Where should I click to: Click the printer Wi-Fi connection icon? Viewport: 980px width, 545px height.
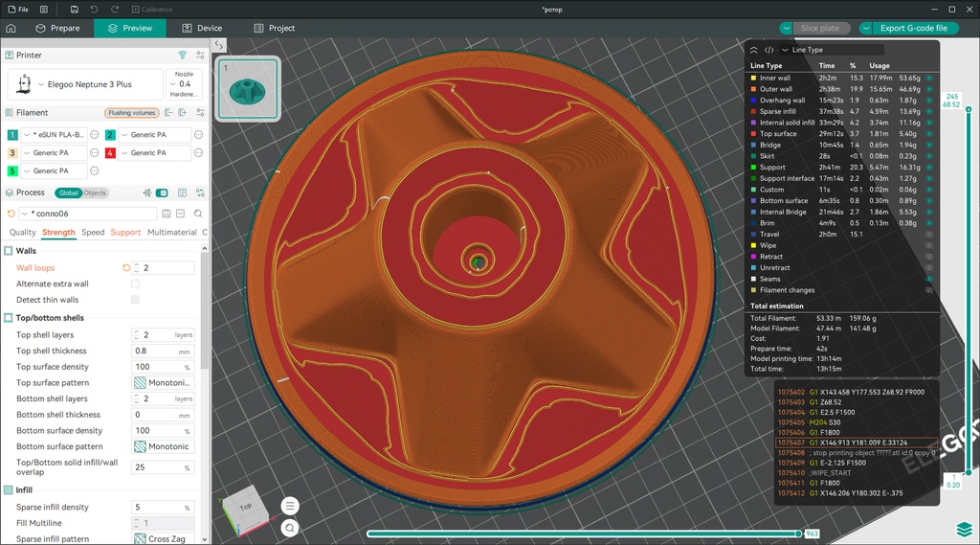pyautogui.click(x=183, y=55)
